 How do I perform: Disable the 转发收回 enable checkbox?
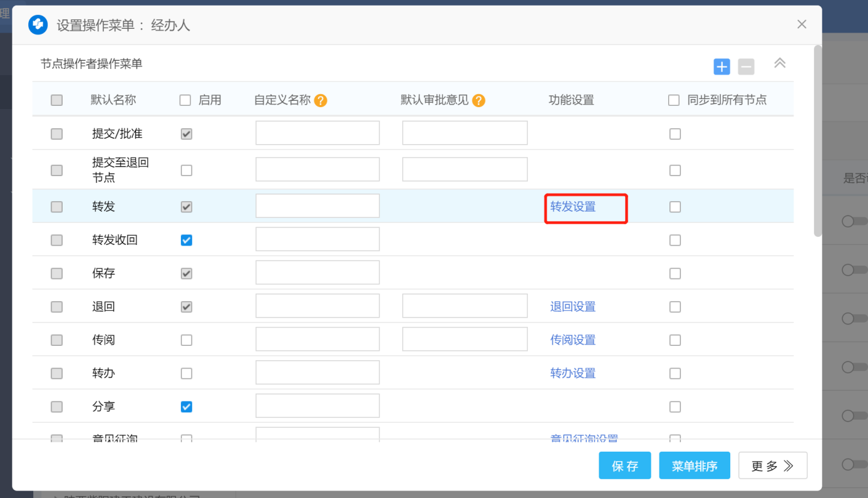point(186,240)
